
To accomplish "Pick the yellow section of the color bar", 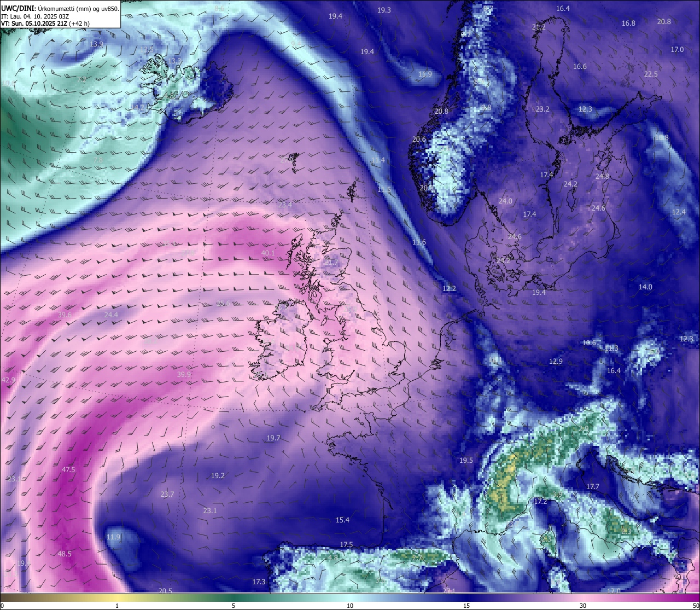I will [x=117, y=597].
